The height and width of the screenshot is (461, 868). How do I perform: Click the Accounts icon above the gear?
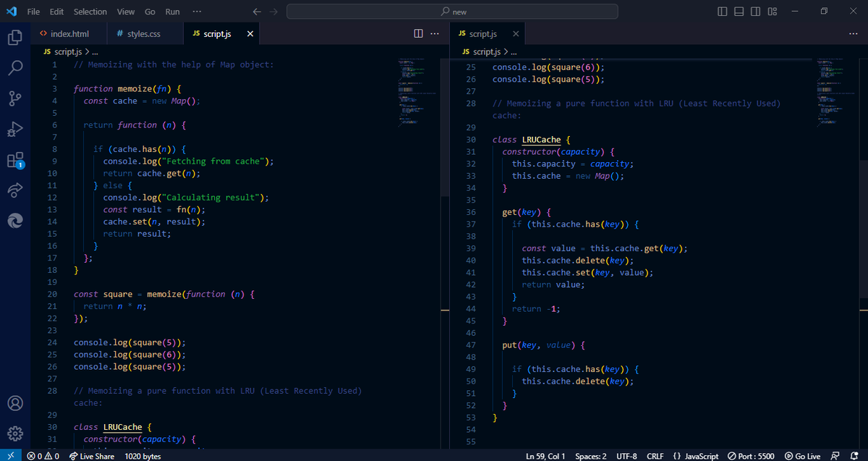14,403
